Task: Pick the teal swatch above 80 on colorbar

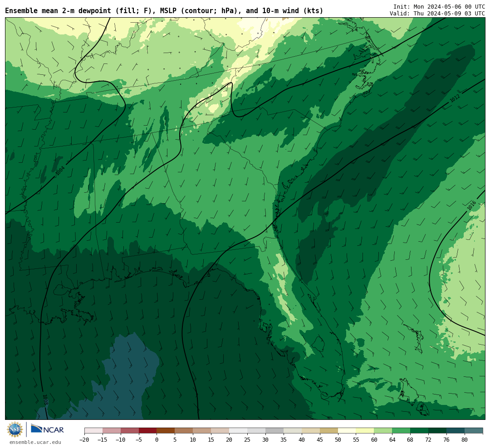Action: coord(474,431)
